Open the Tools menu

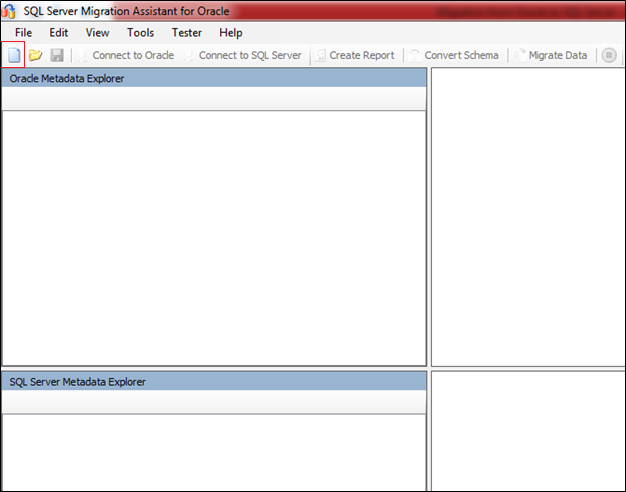[141, 32]
